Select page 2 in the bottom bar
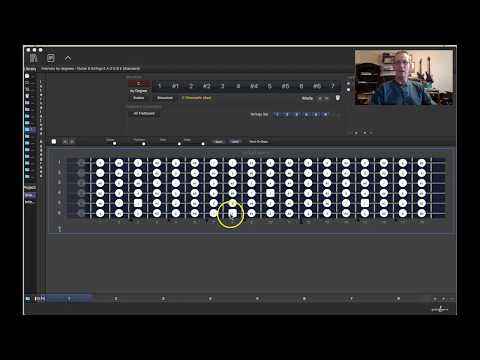 (116, 299)
